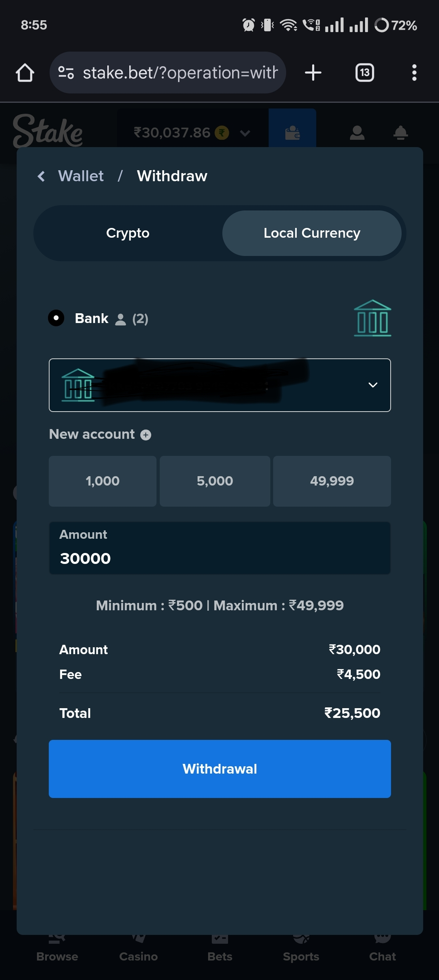Viewport: 439px width, 980px height.
Task: Open browser three-dot overflow menu
Action: coord(414,73)
